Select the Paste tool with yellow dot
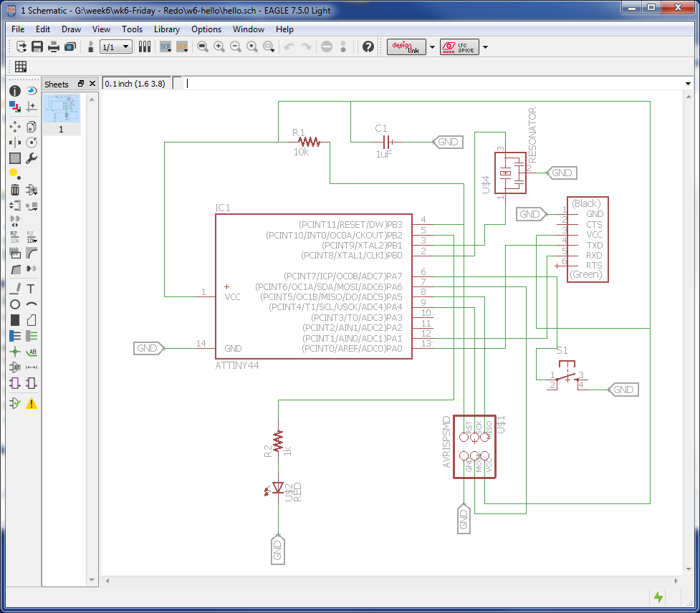Image resolution: width=700 pixels, height=613 pixels. (15, 174)
